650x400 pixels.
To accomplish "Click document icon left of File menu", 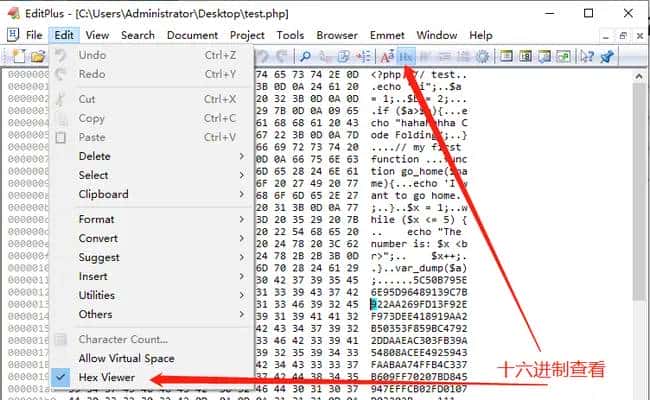I will tap(13, 35).
